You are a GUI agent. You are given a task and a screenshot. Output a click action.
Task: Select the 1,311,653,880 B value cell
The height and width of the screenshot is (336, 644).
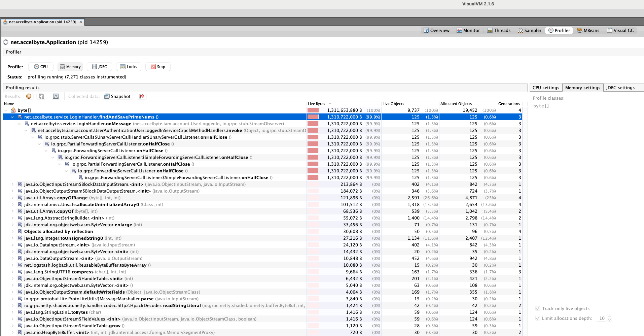(345, 110)
